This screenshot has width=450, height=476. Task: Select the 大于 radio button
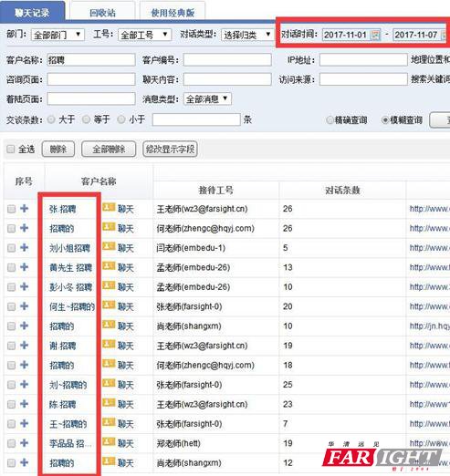click(51, 119)
